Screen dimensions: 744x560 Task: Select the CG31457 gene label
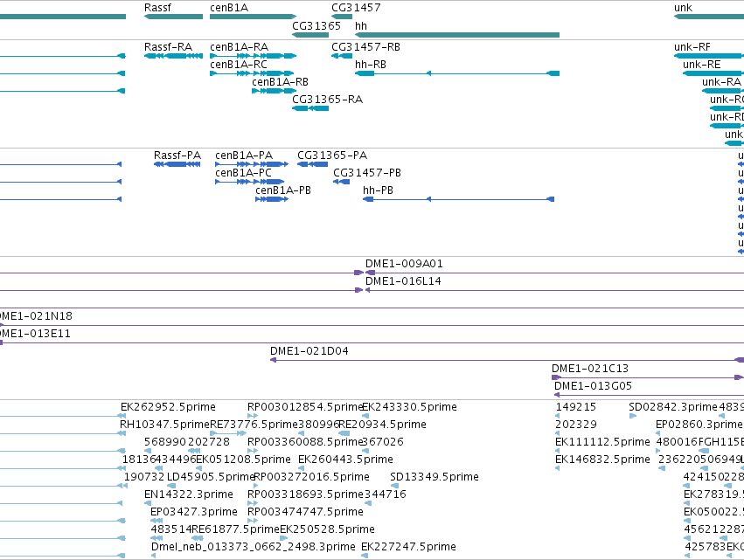[x=356, y=8]
